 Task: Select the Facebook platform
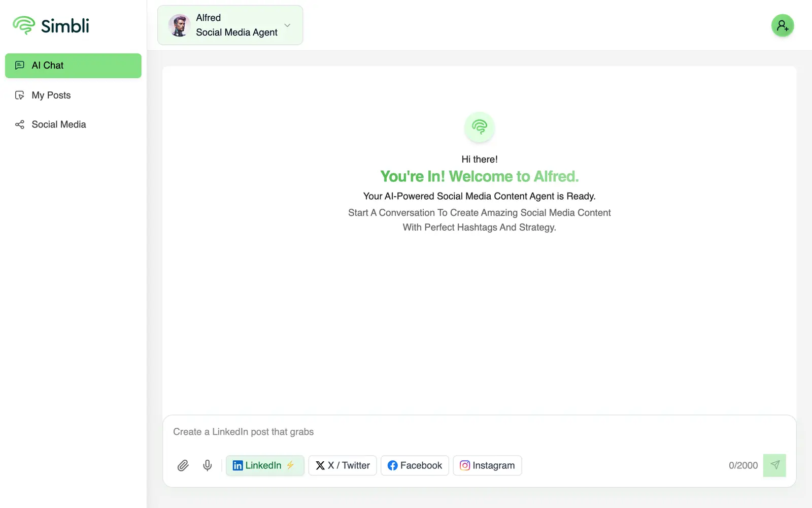click(x=415, y=465)
